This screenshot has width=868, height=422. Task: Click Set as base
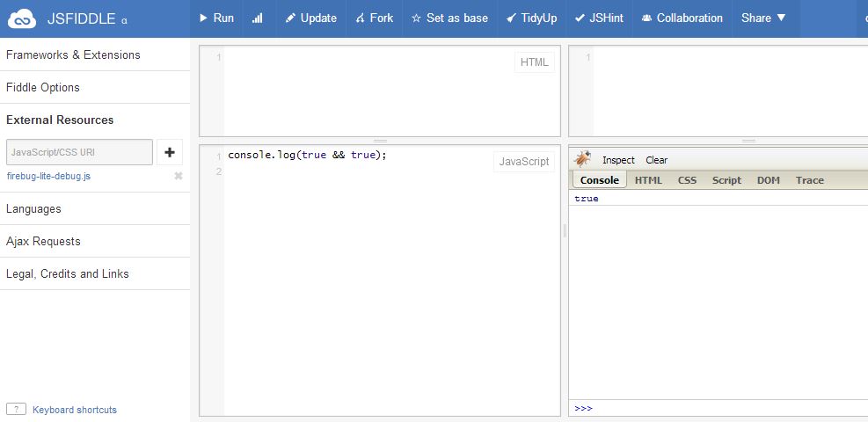tap(450, 18)
